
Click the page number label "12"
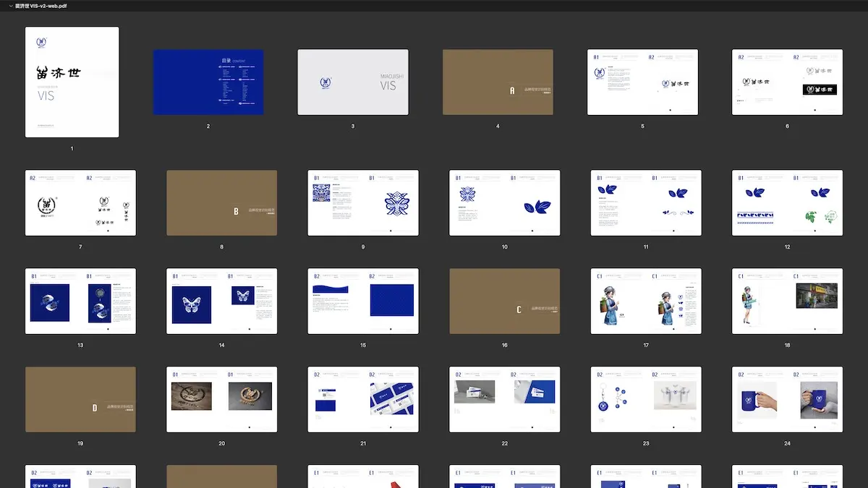click(x=787, y=247)
